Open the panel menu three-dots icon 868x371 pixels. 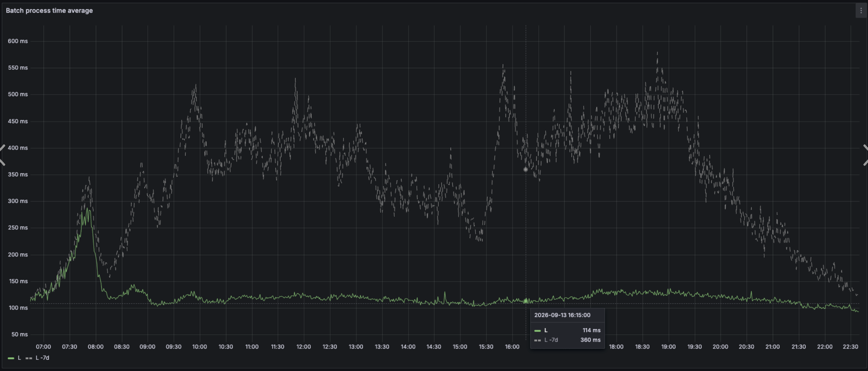click(x=861, y=10)
